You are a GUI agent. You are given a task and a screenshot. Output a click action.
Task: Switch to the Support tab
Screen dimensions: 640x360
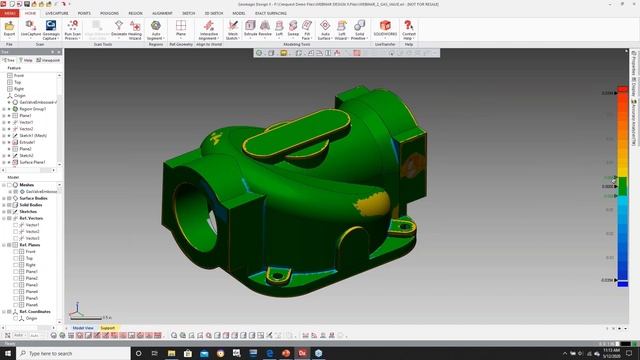(108, 328)
